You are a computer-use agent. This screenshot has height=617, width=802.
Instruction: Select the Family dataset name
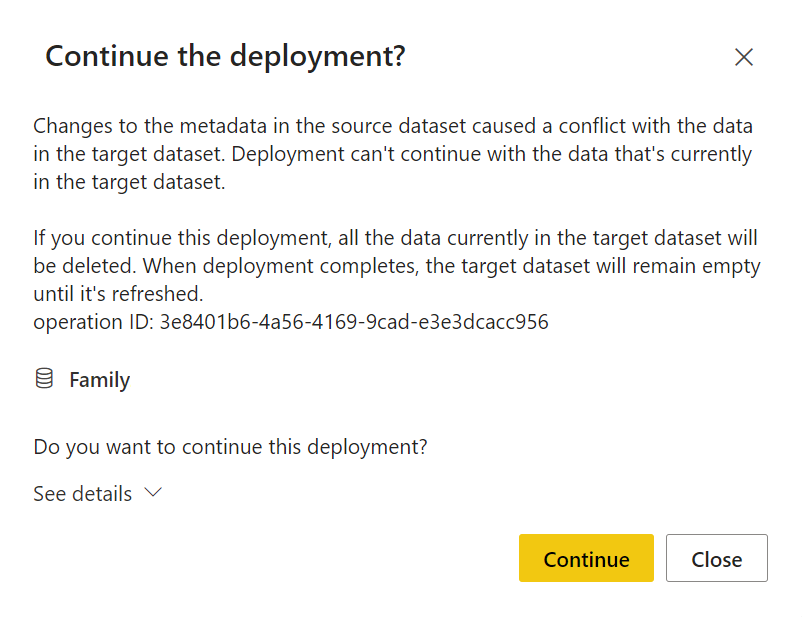coord(99,379)
